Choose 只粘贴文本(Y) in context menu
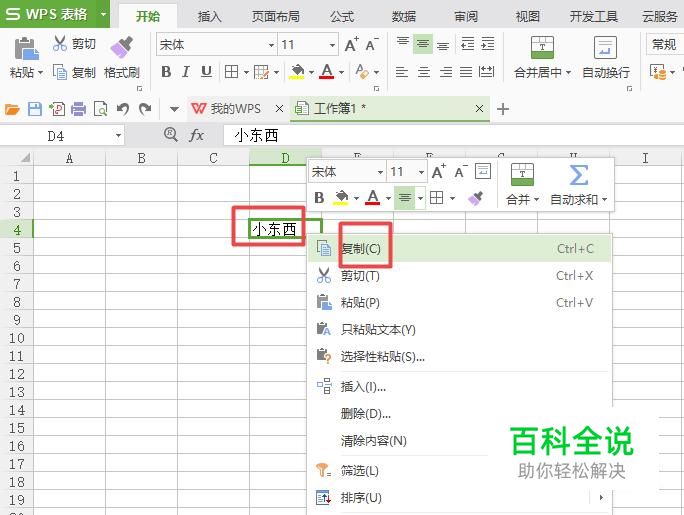This screenshot has width=684, height=515. [x=460, y=330]
